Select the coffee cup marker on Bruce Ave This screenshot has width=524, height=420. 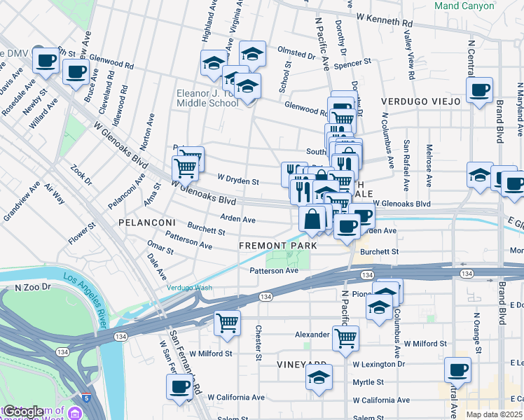click(76, 72)
